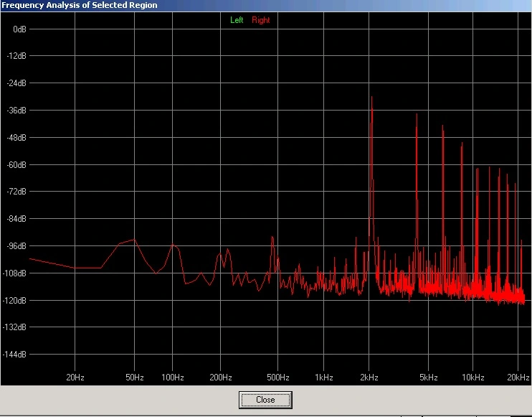This screenshot has width=532, height=417.
Task: Click the -84dB axis label
Action: click(16, 219)
